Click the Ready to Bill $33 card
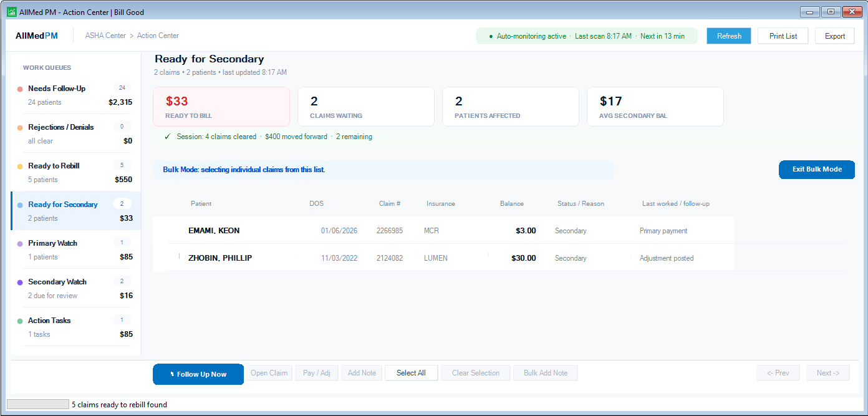868x416 pixels. tap(221, 107)
